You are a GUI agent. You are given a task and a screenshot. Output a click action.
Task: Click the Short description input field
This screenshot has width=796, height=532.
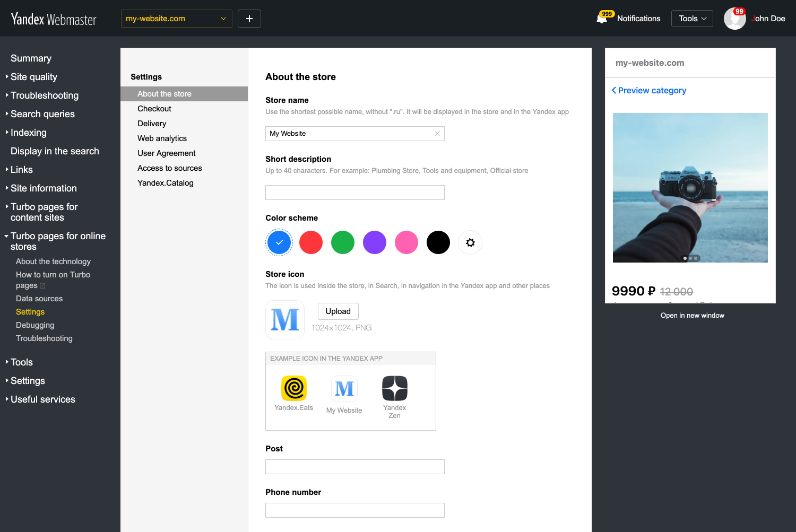tap(355, 193)
